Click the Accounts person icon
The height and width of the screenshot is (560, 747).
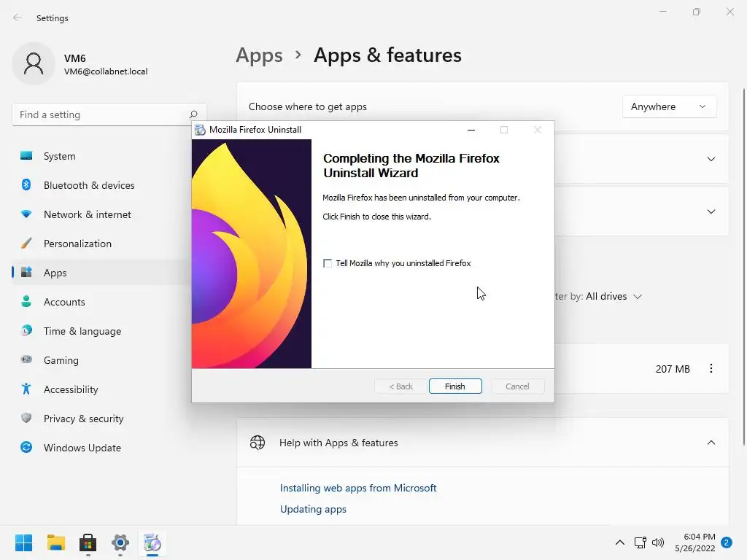tap(26, 301)
